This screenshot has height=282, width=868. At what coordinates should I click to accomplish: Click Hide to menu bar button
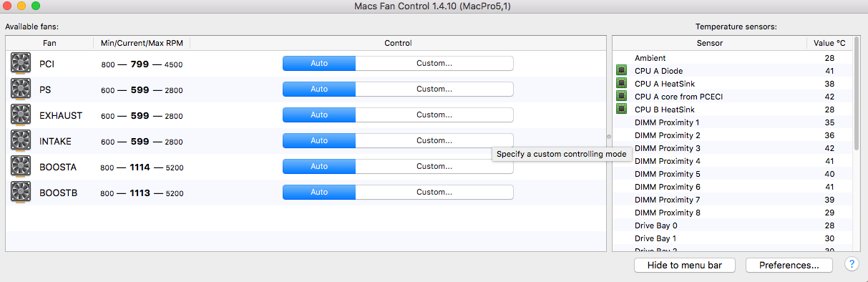click(686, 265)
